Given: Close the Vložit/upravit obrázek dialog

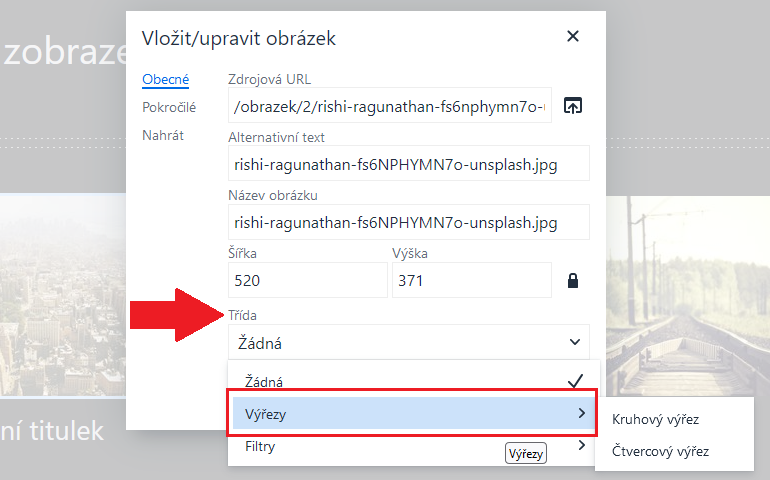Looking at the screenshot, I should pyautogui.click(x=573, y=37).
